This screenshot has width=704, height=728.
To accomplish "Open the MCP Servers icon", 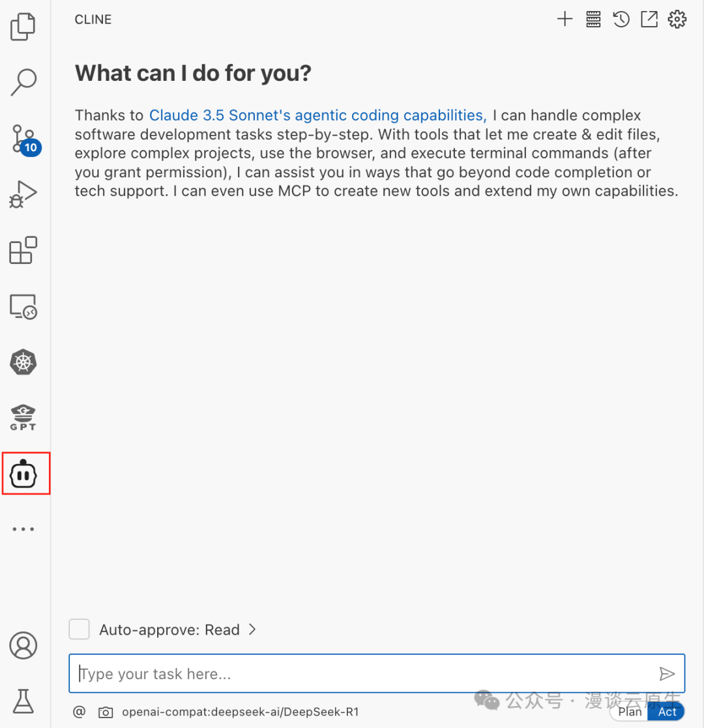I will point(593,19).
